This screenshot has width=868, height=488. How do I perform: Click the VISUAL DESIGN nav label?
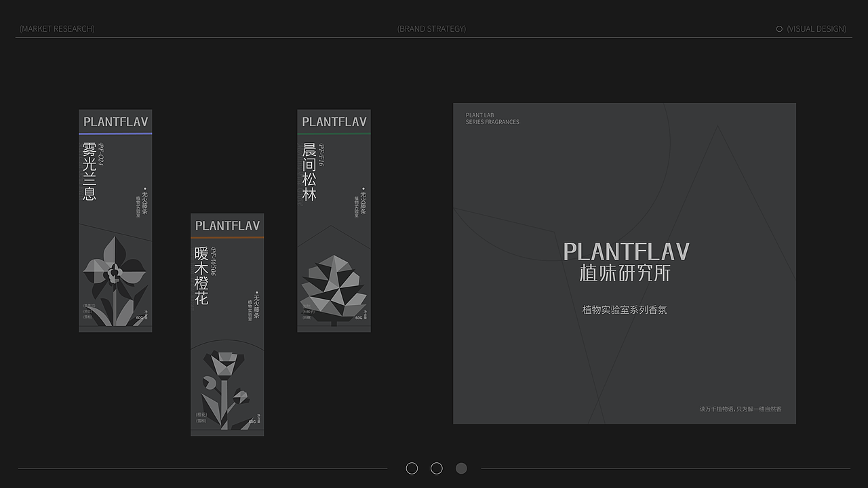pos(817,29)
